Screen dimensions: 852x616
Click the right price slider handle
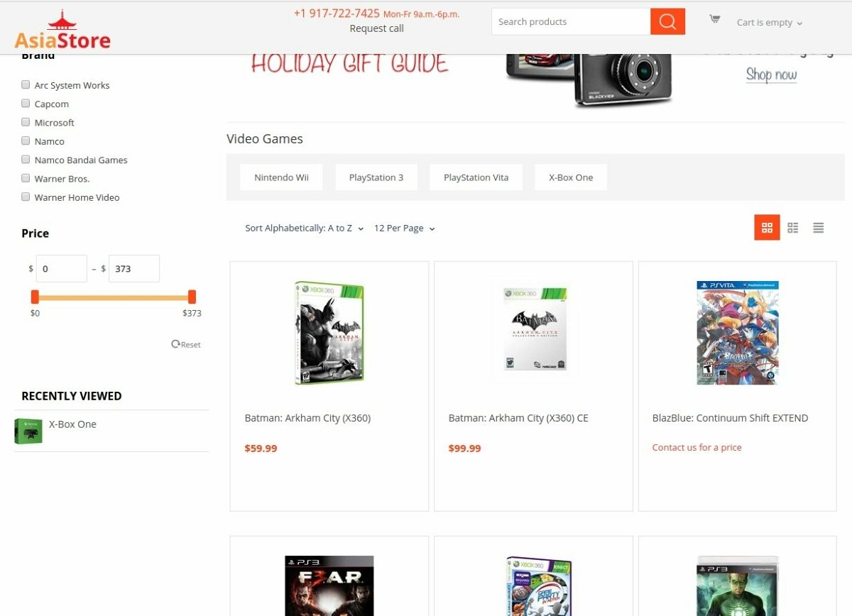pos(192,297)
